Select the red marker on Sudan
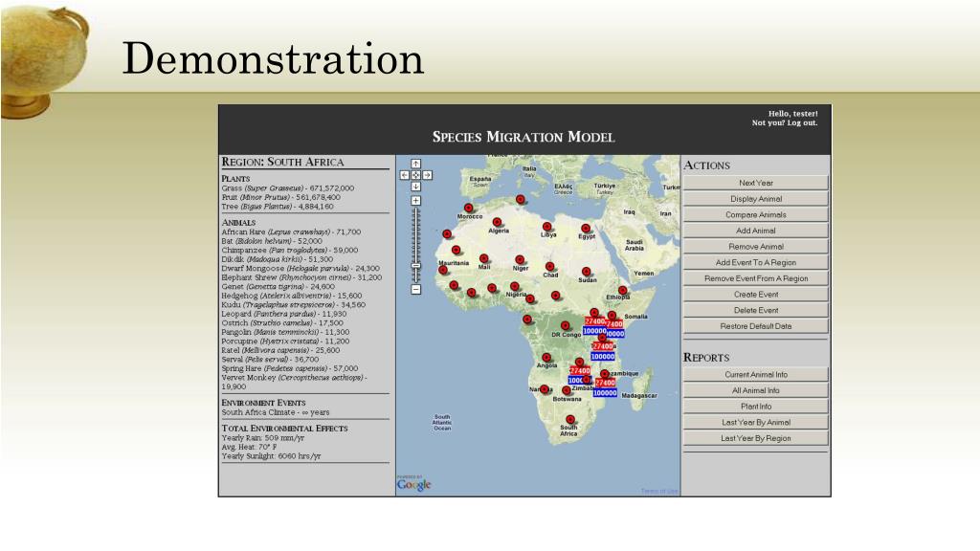Image resolution: width=980 pixels, height=551 pixels. pyautogui.click(x=587, y=272)
